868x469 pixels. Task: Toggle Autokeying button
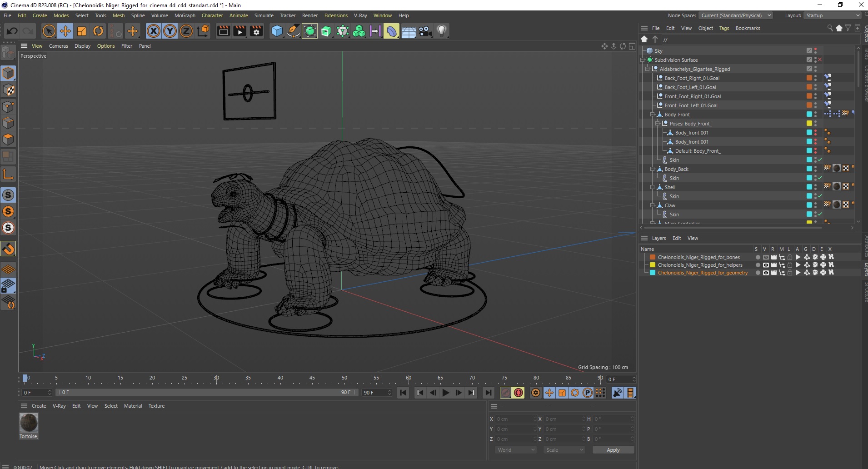519,393
